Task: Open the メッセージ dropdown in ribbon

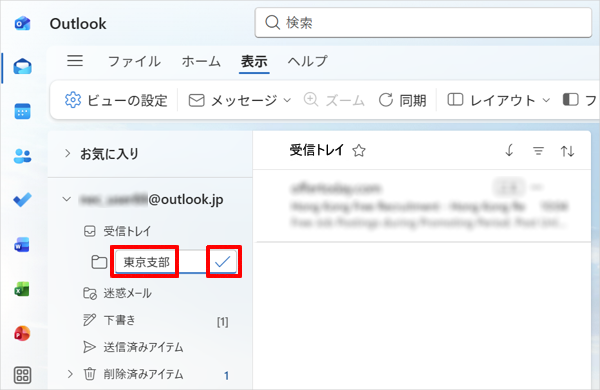Action: tap(240, 100)
